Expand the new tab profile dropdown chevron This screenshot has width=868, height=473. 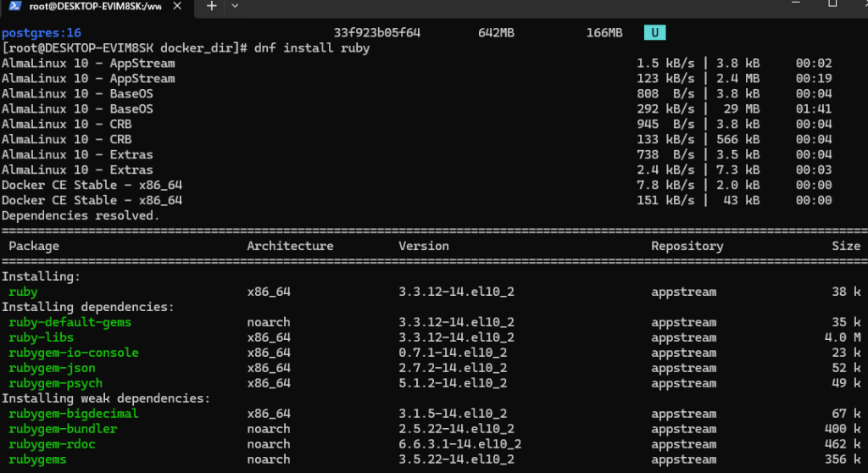click(235, 6)
